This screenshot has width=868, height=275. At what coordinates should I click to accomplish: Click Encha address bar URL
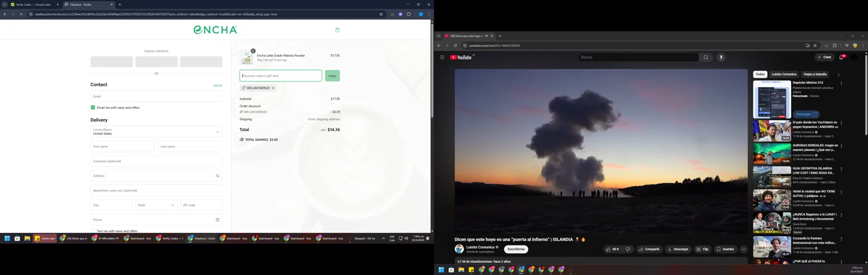[156, 14]
